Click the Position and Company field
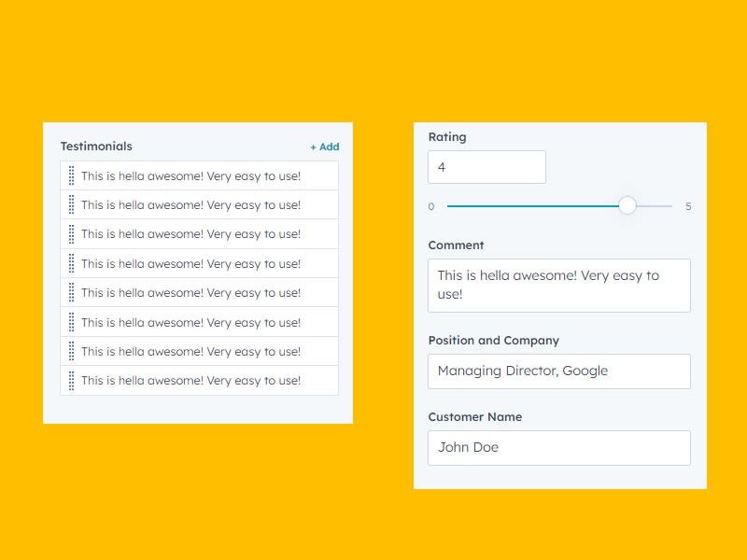The width and height of the screenshot is (747, 560). [558, 371]
